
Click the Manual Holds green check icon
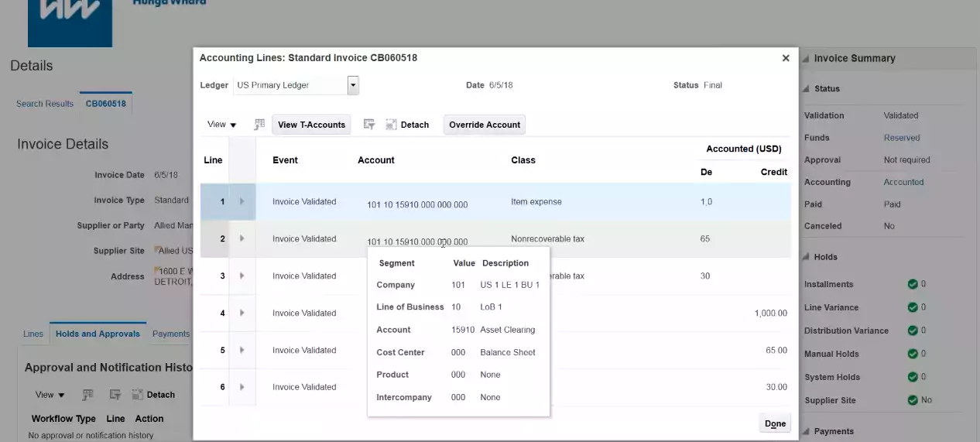pos(913,354)
